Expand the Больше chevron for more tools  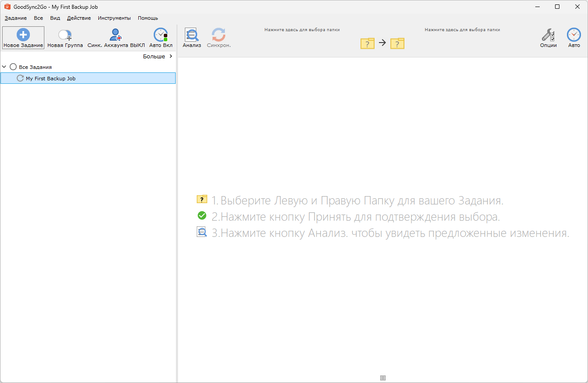(171, 56)
